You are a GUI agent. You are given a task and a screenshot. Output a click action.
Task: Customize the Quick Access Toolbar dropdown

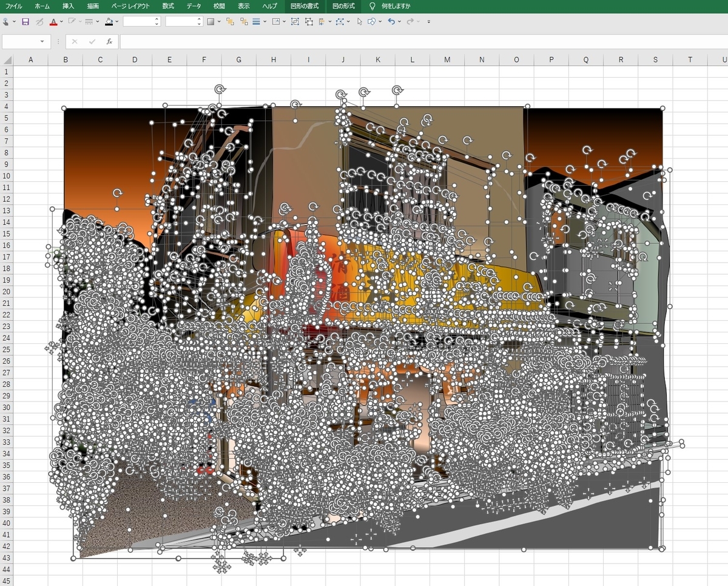pyautogui.click(x=428, y=21)
